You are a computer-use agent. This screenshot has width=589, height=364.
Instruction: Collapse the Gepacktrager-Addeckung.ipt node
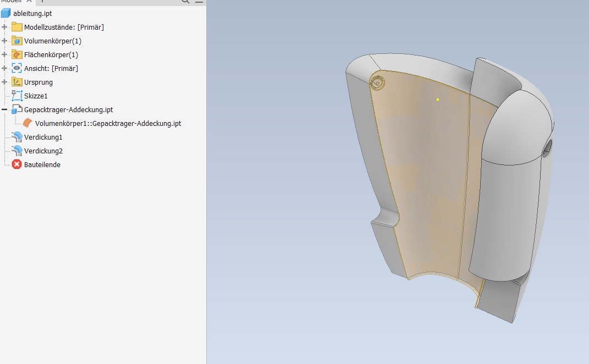4,109
